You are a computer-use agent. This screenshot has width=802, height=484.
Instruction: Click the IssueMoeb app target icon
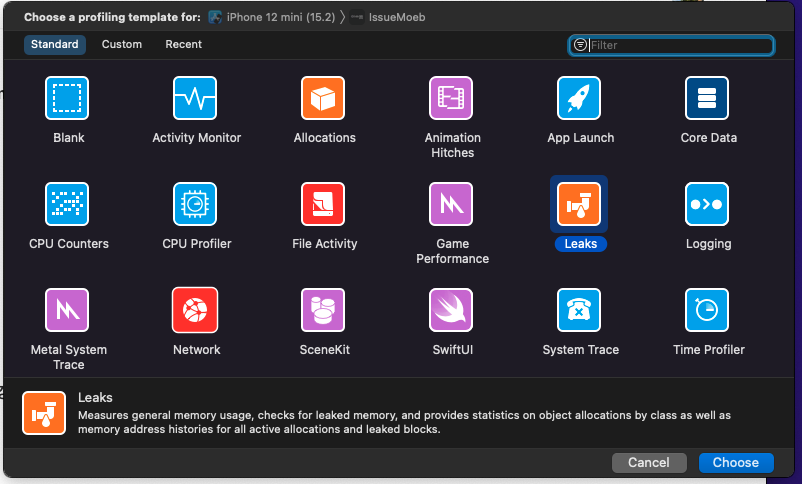357,17
